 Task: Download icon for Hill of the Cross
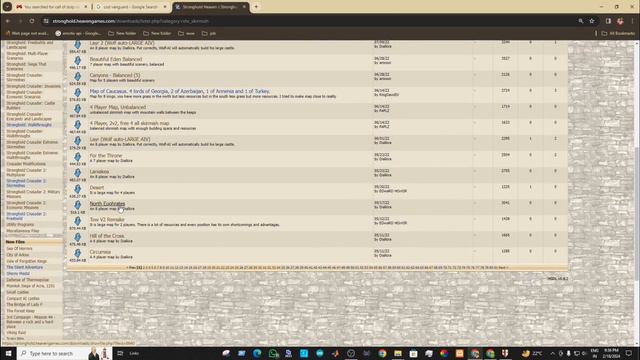click(x=78, y=237)
